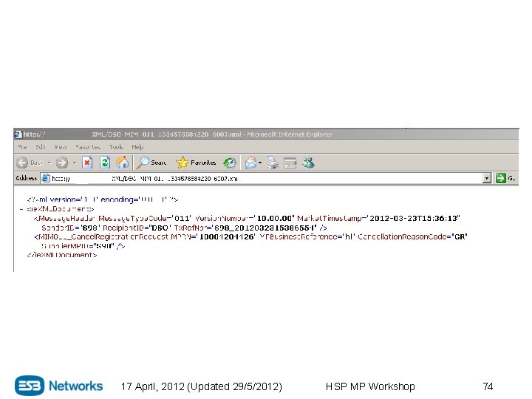This screenshot has height=399, width=532.
Task: Click the Edit page toolbar icon
Action: [x=290, y=163]
